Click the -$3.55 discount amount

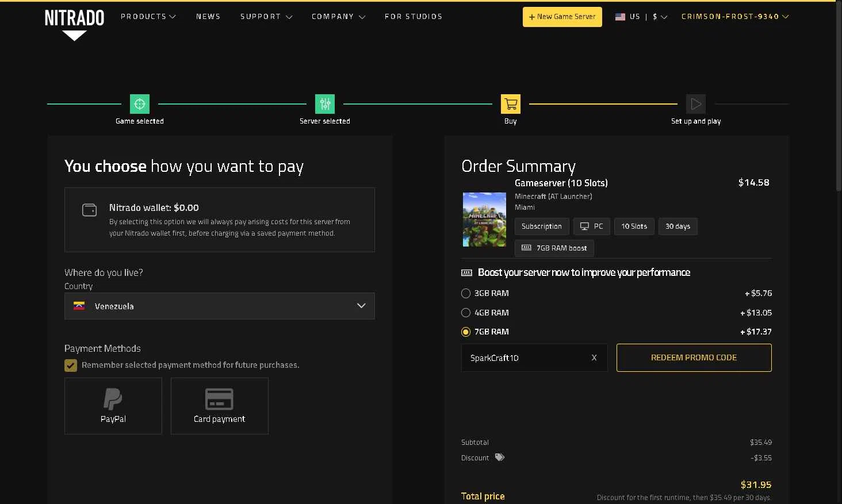pyautogui.click(x=761, y=458)
